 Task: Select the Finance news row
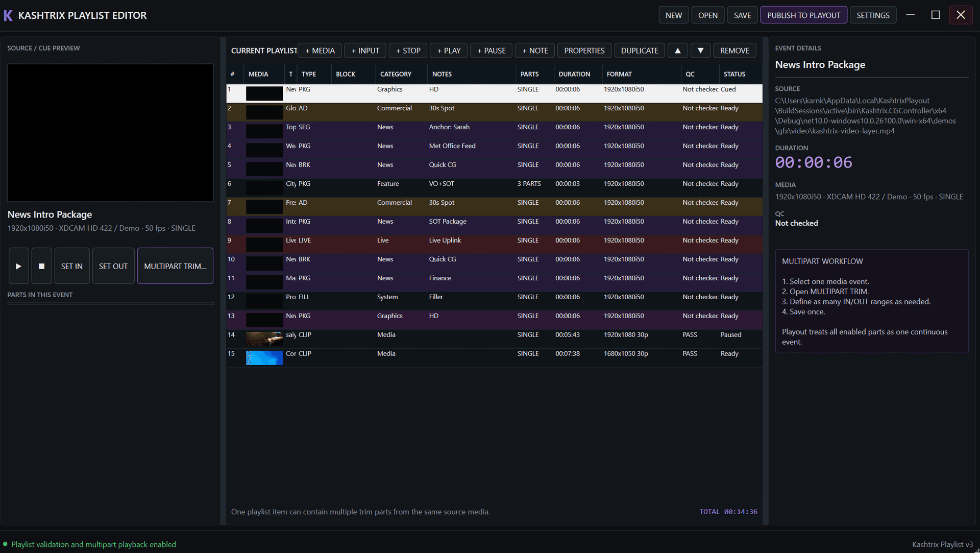494,282
